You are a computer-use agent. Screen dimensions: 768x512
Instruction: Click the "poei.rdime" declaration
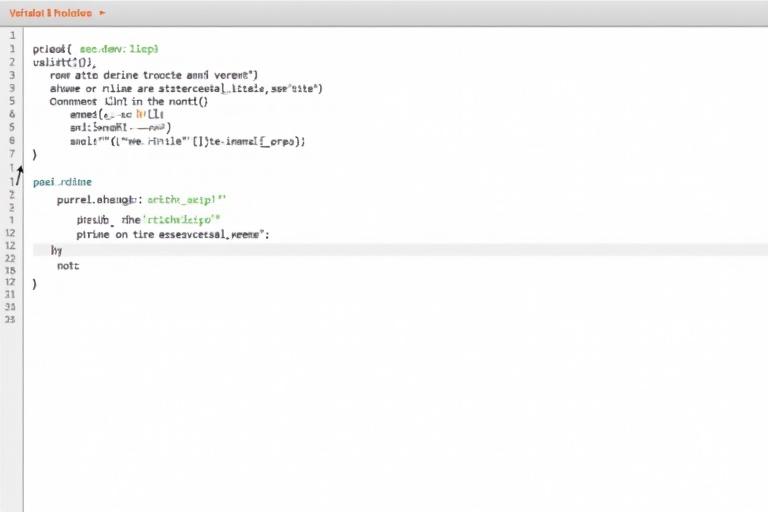[62, 182]
